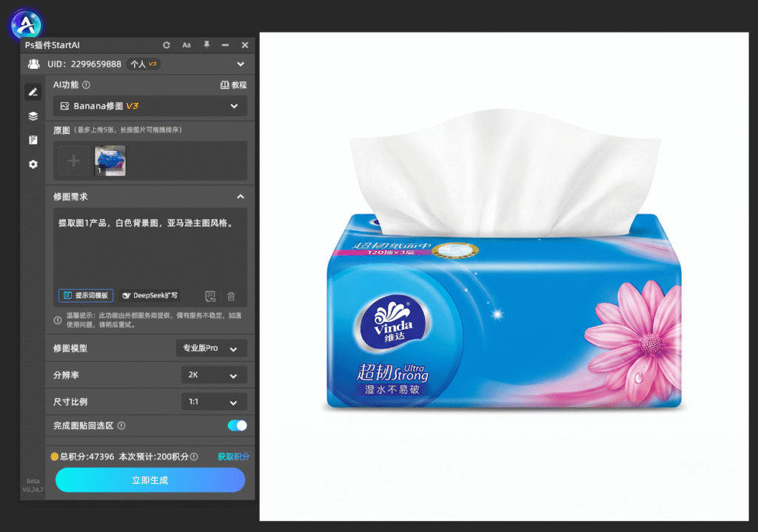
Task: Click the info icon next to AI功能
Action: coord(87,84)
